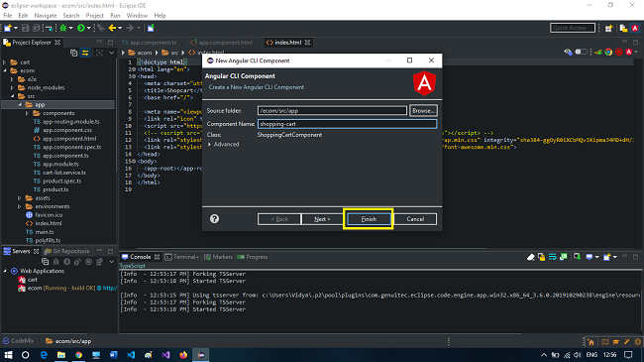Select the ecom running server entry
Screen dimensions: 644x362
[67, 288]
